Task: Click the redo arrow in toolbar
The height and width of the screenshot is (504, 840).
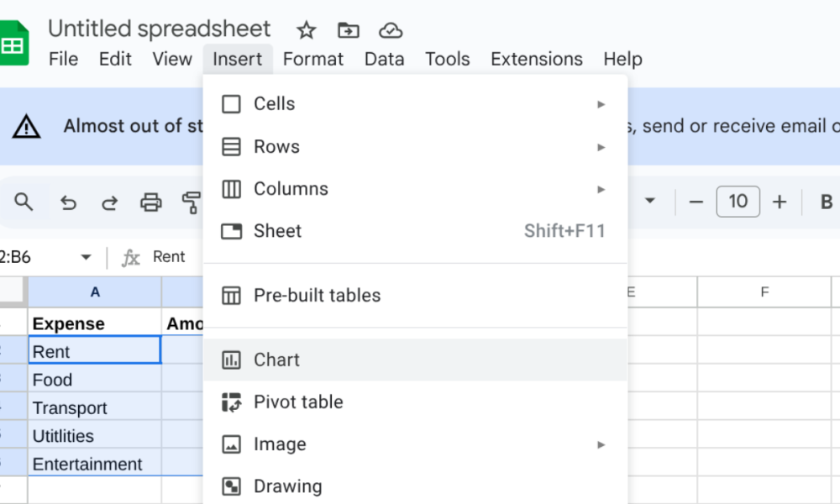Action: tap(109, 202)
